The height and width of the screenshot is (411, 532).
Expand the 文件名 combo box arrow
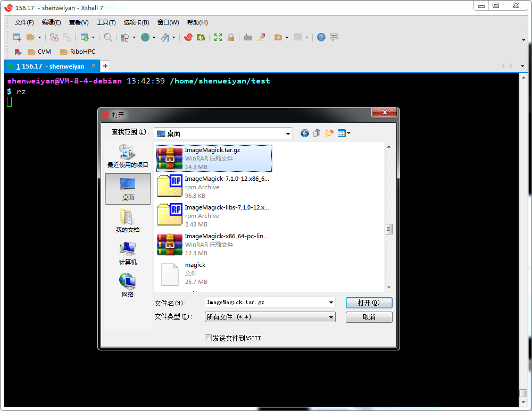pos(331,303)
